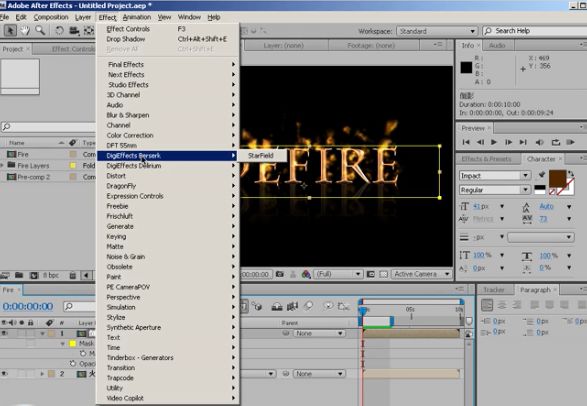Step back one frame in Preview
587x406 pixels.
[x=480, y=142]
